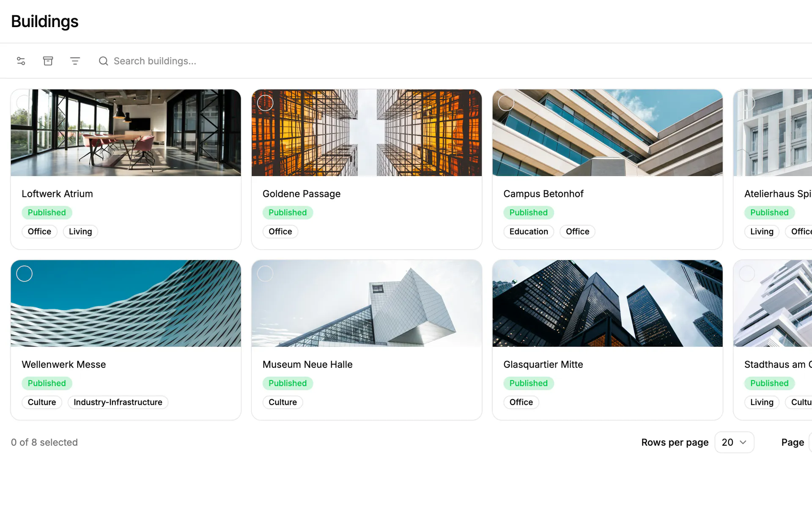Image resolution: width=812 pixels, height=508 pixels.
Task: Click the Loftwerk Atrium title
Action: [x=57, y=194]
